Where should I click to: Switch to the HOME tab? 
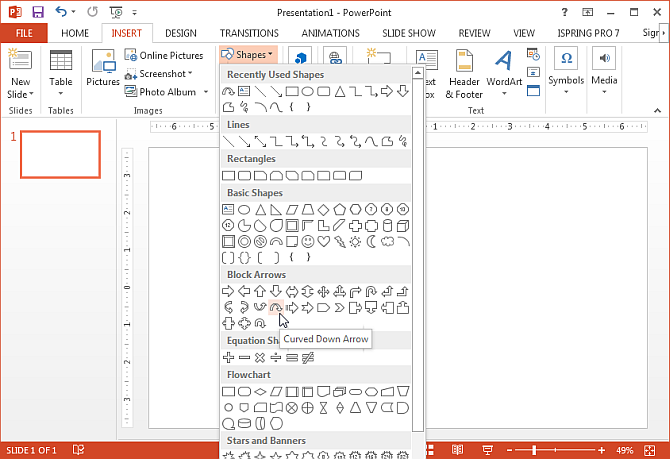click(75, 33)
